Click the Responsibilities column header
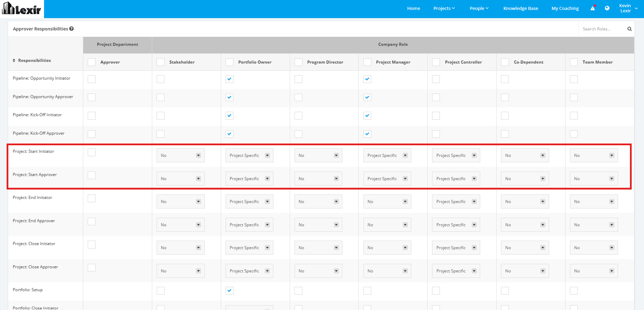The height and width of the screenshot is (310, 644). [34, 60]
